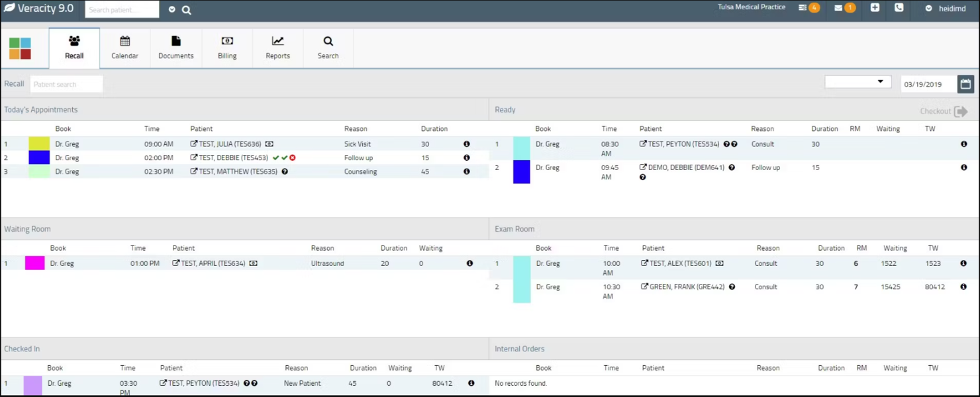Click a green checkmark next to TEST, DEBBIE
Viewport: 980px width, 397px height.
[276, 157]
